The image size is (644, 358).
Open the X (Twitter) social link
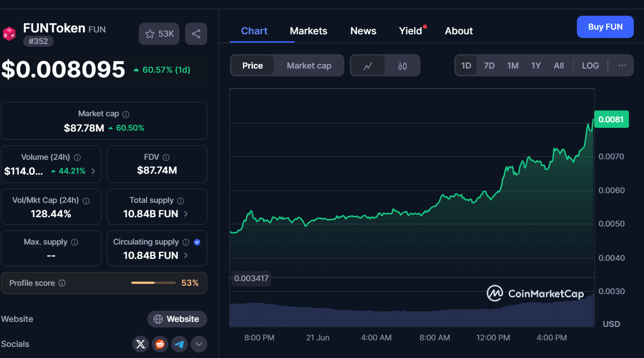point(141,344)
